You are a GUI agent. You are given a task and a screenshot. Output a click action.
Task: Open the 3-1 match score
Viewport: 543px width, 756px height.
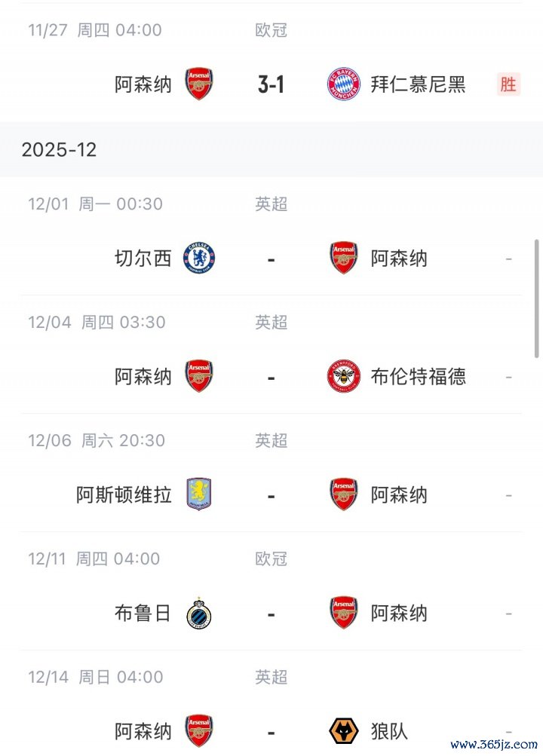(271, 84)
